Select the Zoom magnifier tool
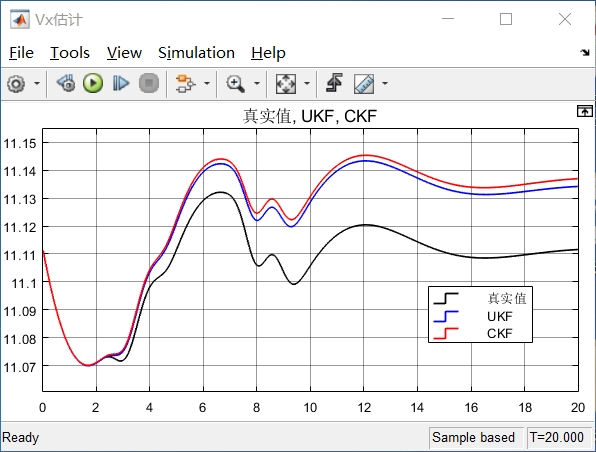Viewport: 596px width, 452px height. click(x=235, y=83)
